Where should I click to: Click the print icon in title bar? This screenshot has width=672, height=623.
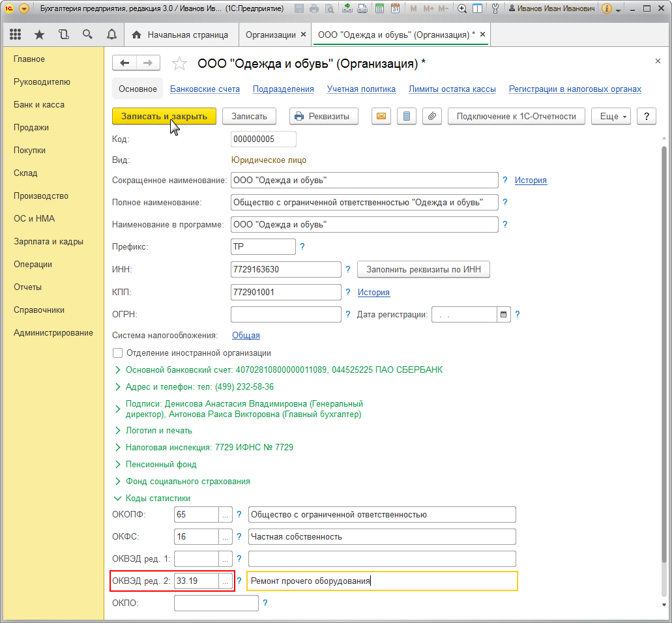pos(314,8)
